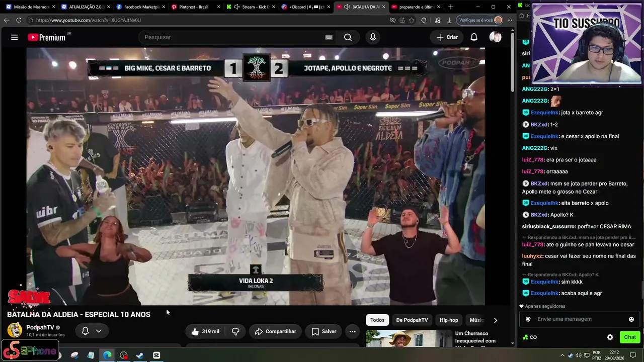Open the churrasco recommended video thumbnail
The image size is (644, 362).
click(409, 338)
